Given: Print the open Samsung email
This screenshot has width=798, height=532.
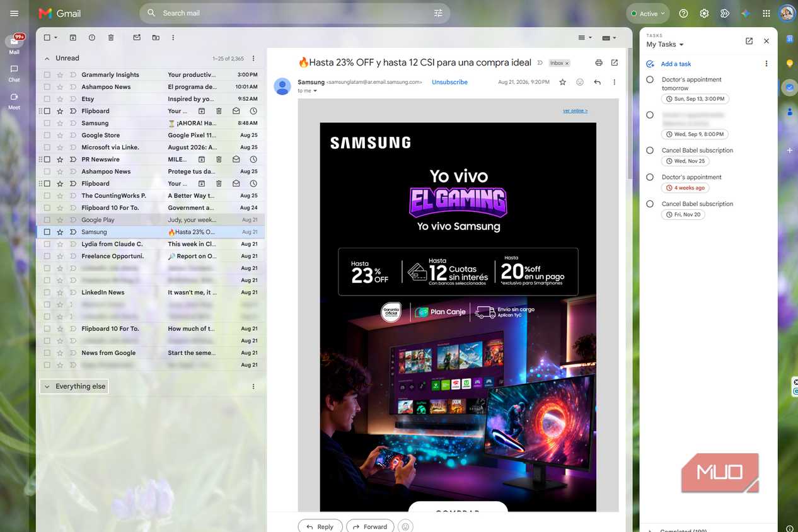Looking at the screenshot, I should coord(599,62).
